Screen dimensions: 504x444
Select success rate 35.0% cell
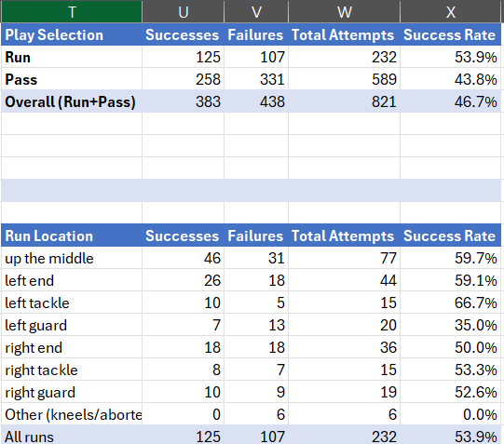(451, 325)
